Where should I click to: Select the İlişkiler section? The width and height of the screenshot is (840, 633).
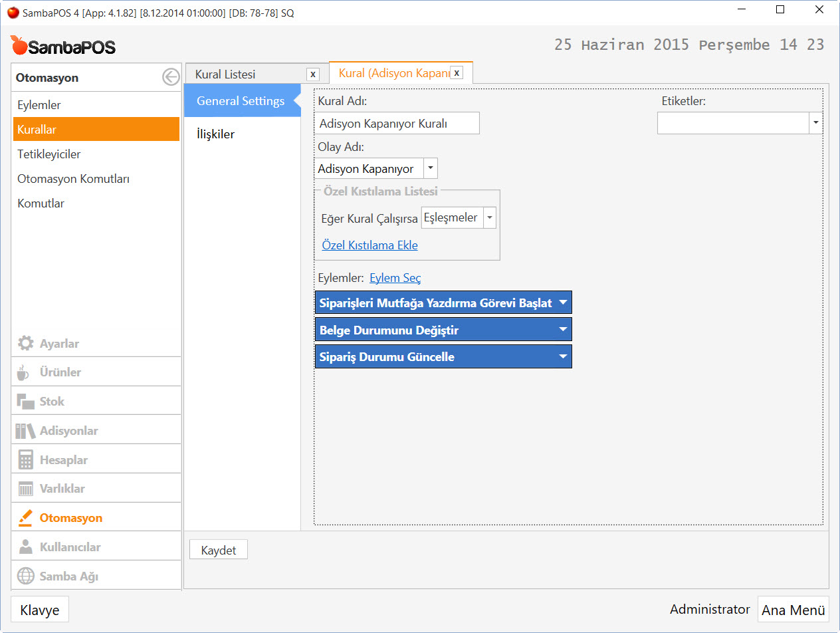coord(215,134)
